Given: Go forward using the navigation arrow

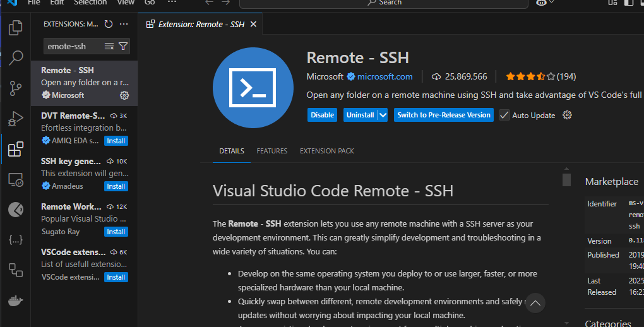Looking at the screenshot, I should tap(225, 3).
